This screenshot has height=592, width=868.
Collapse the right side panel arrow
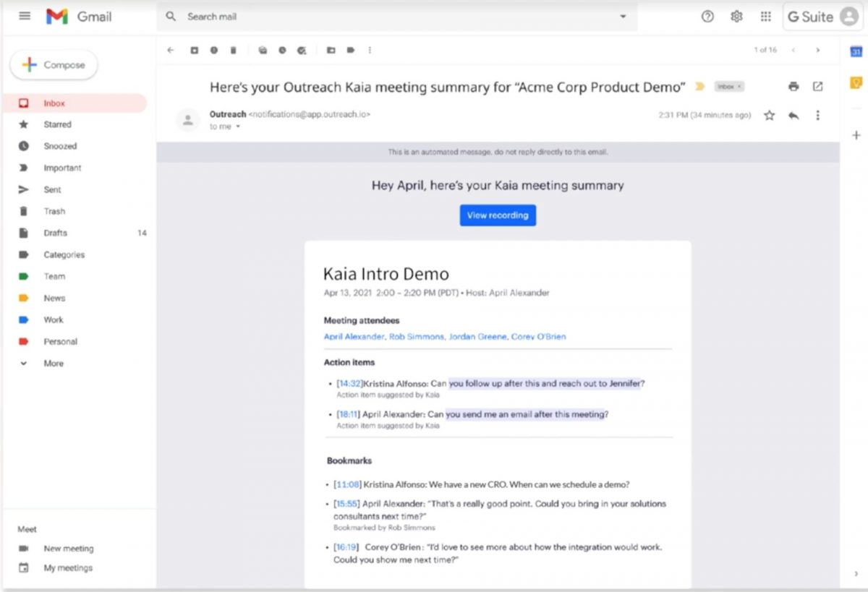(x=856, y=574)
